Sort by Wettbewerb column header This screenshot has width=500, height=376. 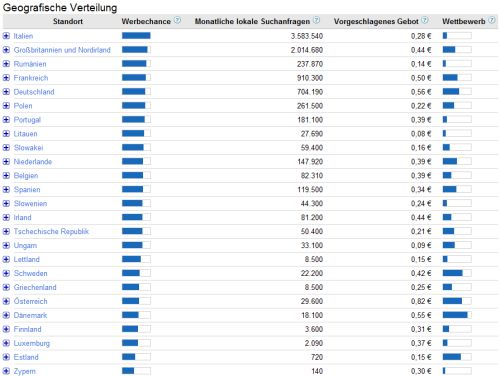point(464,21)
